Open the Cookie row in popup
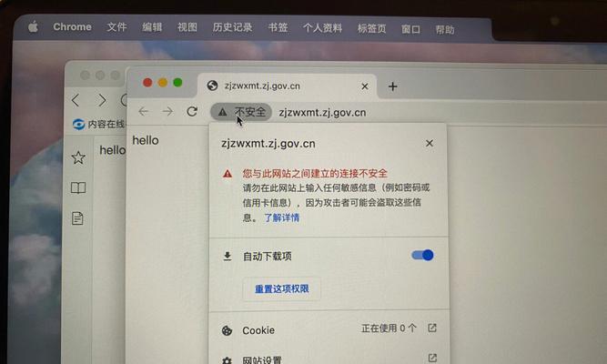The image size is (607, 364). tap(329, 329)
